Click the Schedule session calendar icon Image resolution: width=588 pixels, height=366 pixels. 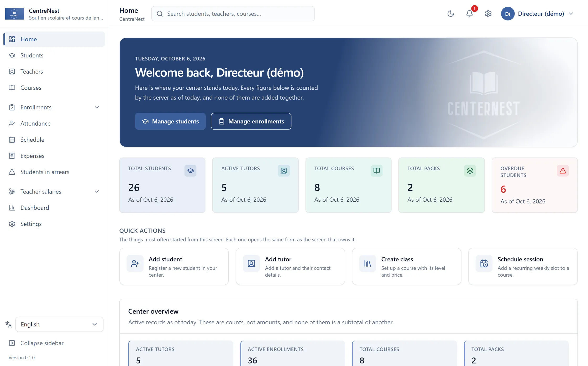(484, 263)
